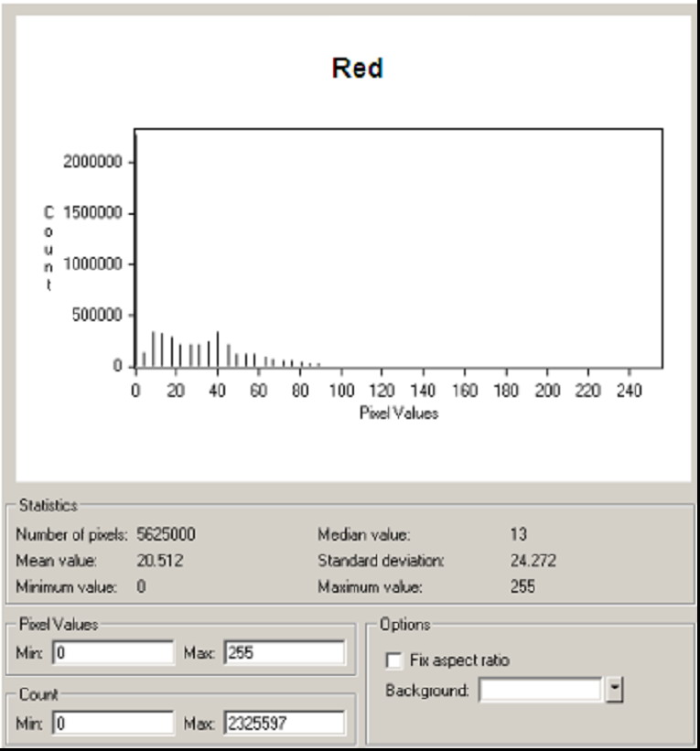
Task: Click the Statistics group label
Action: [48, 505]
